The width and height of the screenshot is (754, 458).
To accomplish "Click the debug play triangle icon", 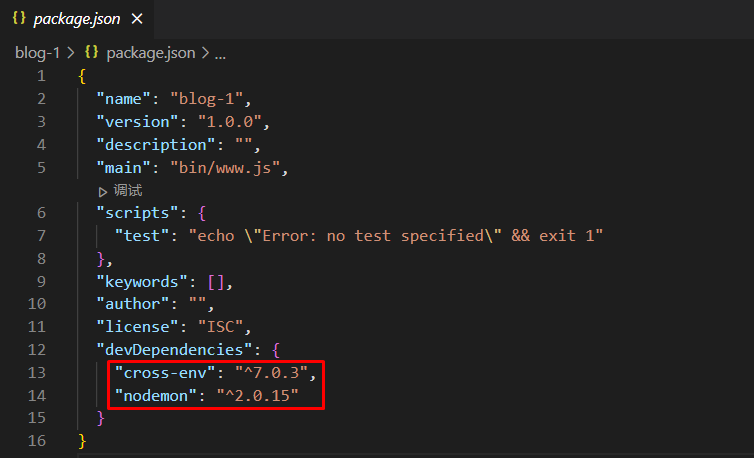I will 102,192.
